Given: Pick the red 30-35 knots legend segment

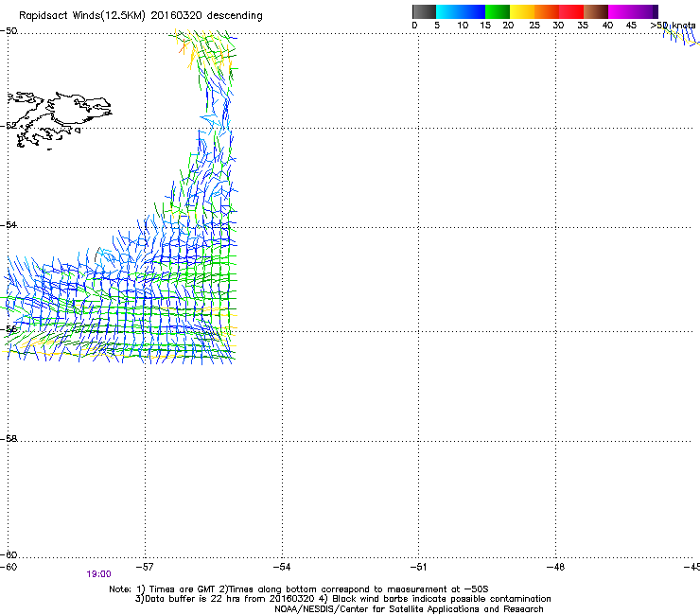Looking at the screenshot, I should [571, 11].
